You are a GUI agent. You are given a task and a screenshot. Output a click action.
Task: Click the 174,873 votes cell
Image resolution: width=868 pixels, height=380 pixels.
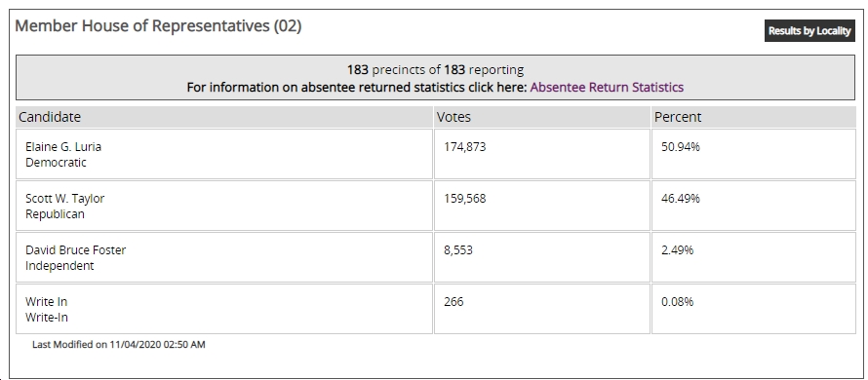tap(541, 154)
